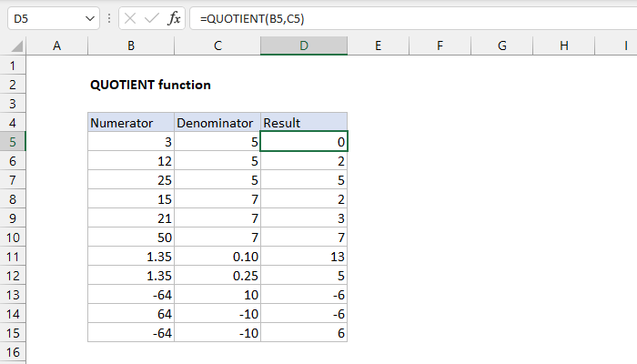
Task: Expand the Name Box dropdown arrow
Action: 90,19
